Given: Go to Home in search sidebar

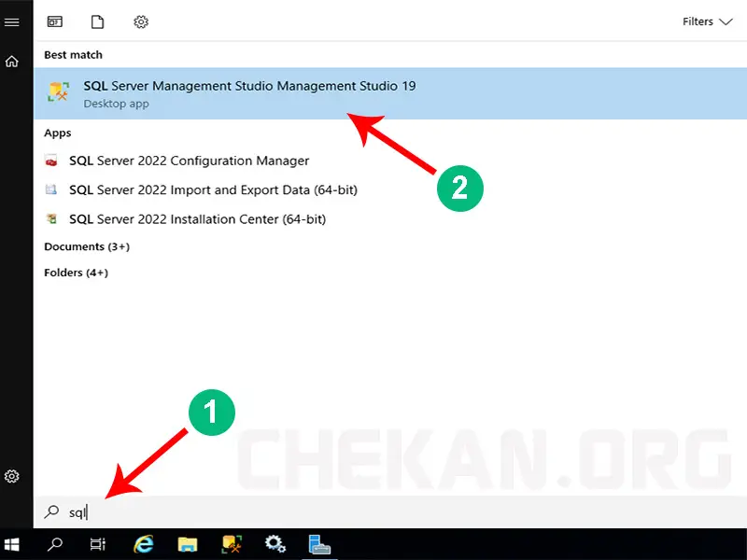Looking at the screenshot, I should tap(12, 61).
